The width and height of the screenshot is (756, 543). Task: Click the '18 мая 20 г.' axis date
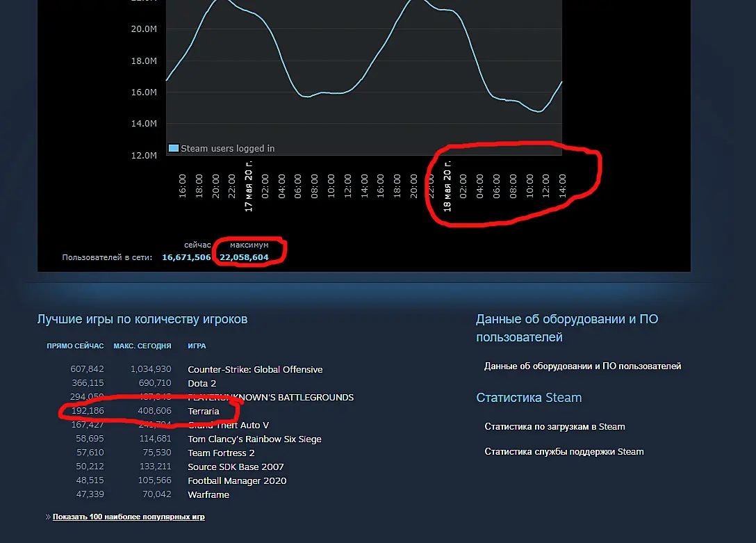coord(447,186)
